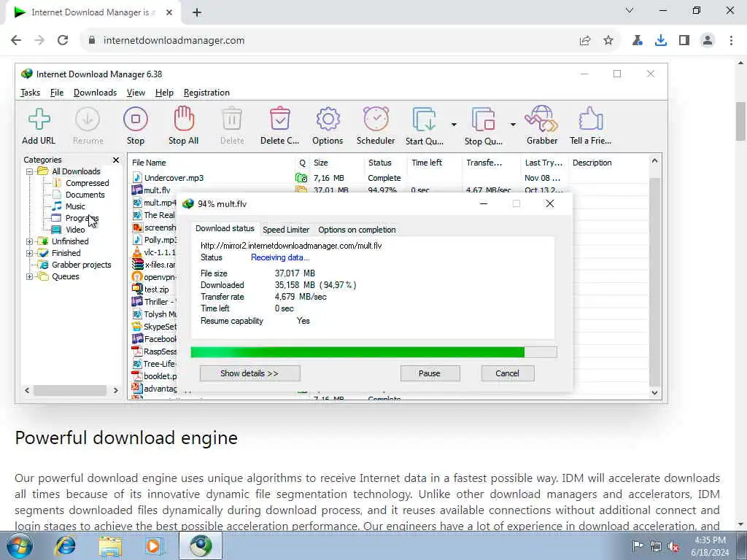This screenshot has height=560, width=747.
Task: Click the Show details >> button
Action: [x=249, y=374]
